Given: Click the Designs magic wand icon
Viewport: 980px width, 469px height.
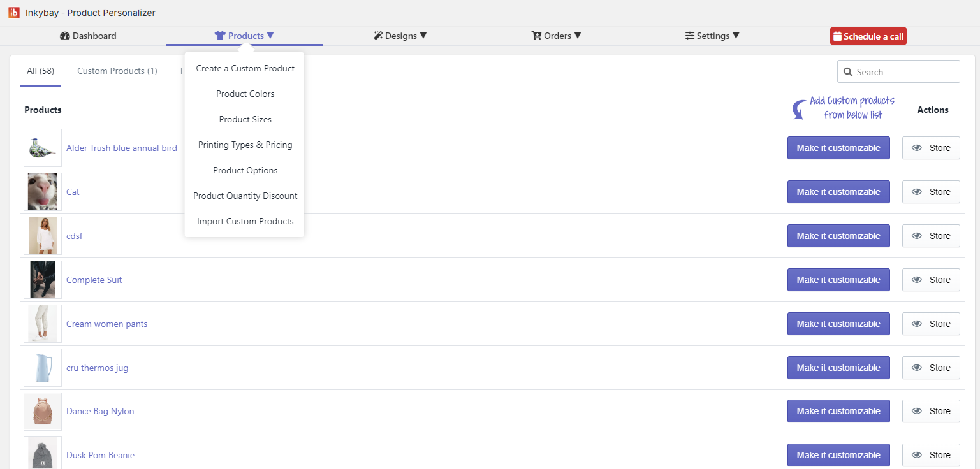Looking at the screenshot, I should pyautogui.click(x=378, y=36).
